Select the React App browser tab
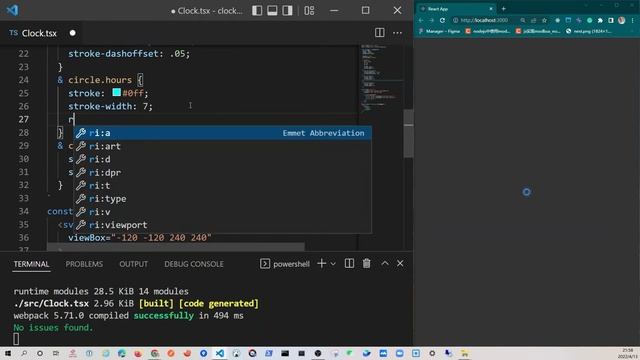The image size is (640, 360). [x=455, y=9]
